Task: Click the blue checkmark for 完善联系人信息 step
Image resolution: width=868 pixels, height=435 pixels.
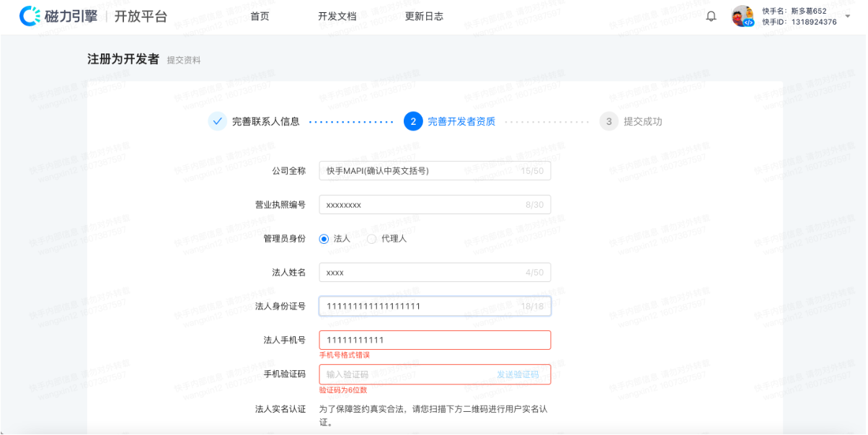Action: (x=216, y=121)
